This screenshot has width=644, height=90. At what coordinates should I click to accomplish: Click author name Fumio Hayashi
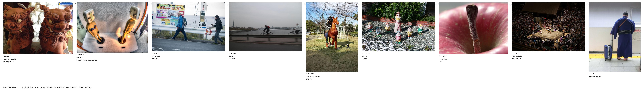click(444, 59)
